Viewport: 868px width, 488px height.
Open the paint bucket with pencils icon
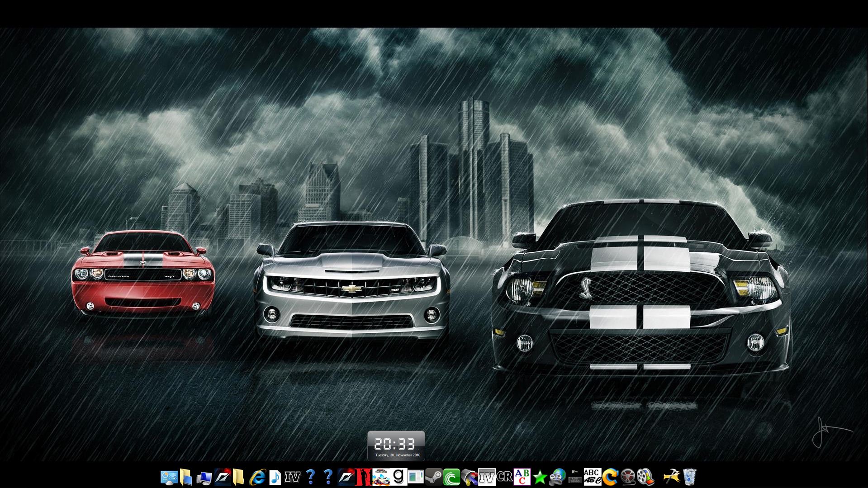(x=469, y=477)
